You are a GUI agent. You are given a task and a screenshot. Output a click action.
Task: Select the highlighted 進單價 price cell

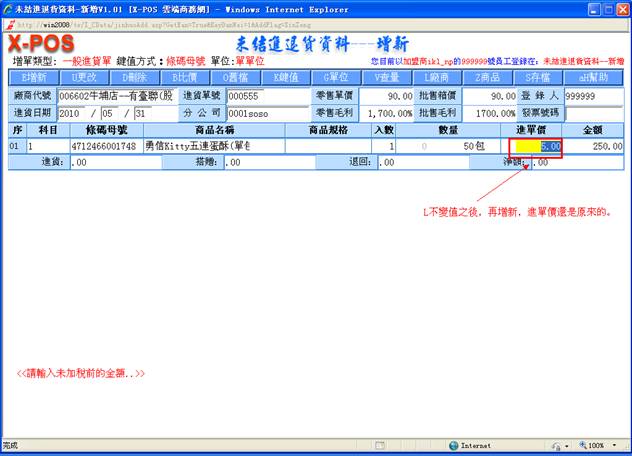tap(536, 146)
